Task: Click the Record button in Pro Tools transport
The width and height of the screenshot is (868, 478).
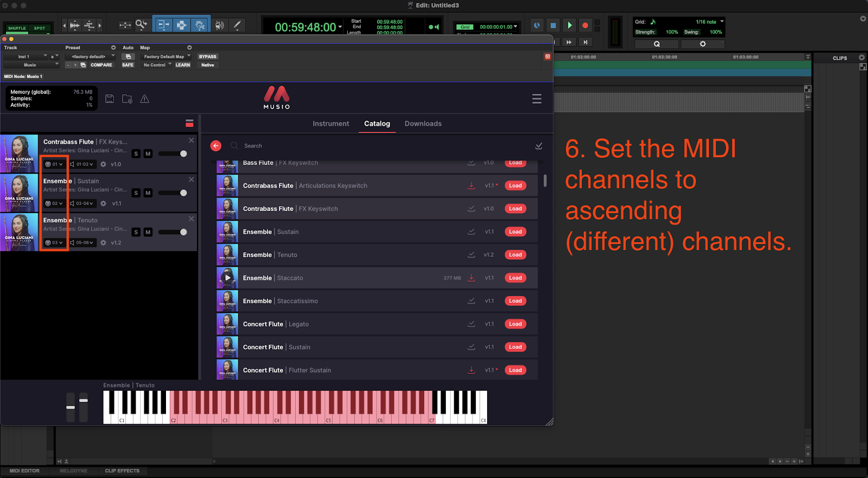Action: point(585,25)
